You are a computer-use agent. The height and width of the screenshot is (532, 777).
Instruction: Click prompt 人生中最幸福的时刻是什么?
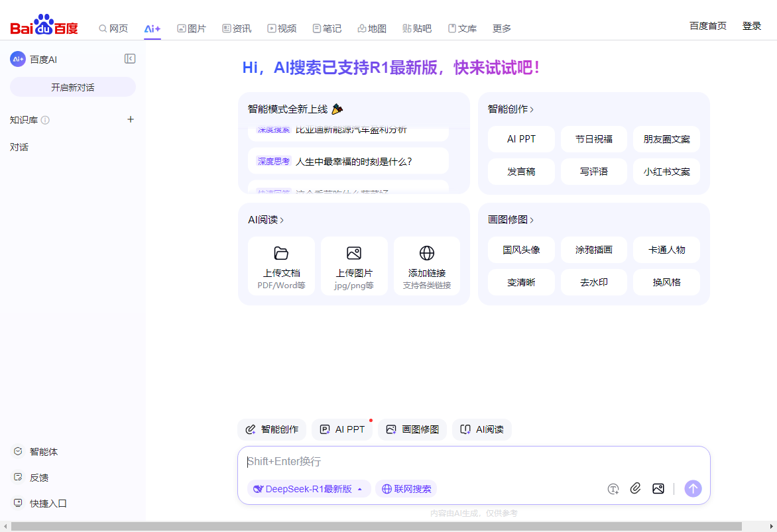pos(348,162)
